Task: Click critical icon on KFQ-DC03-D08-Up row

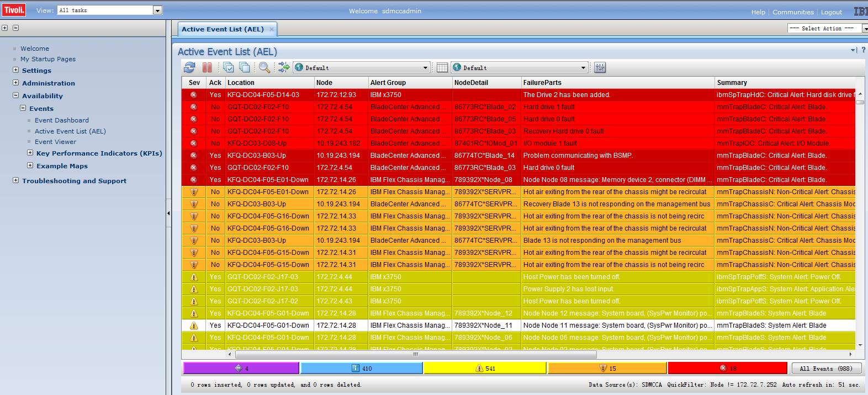Action: 194,143
